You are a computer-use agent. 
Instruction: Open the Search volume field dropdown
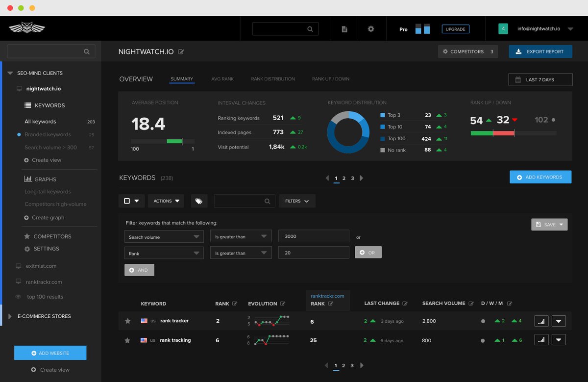point(164,237)
